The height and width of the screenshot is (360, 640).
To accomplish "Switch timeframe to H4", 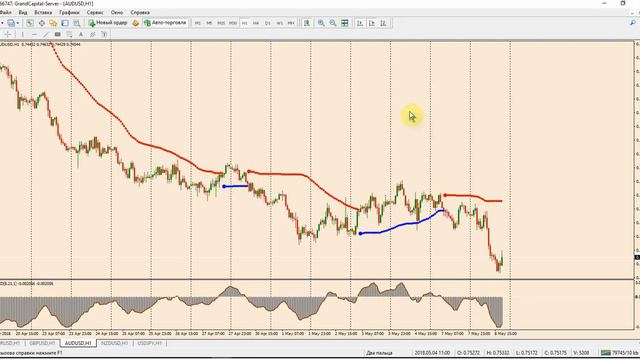I will tap(256, 23).
